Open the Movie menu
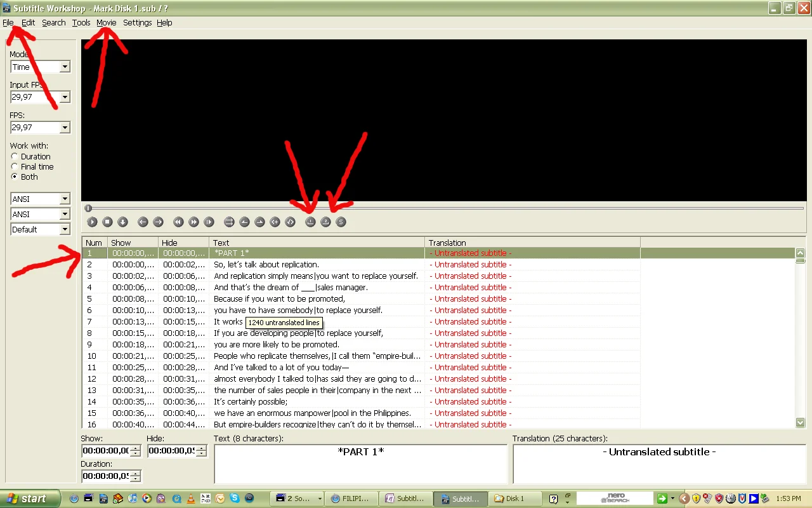Viewport: 812px width, 508px height. (106, 22)
